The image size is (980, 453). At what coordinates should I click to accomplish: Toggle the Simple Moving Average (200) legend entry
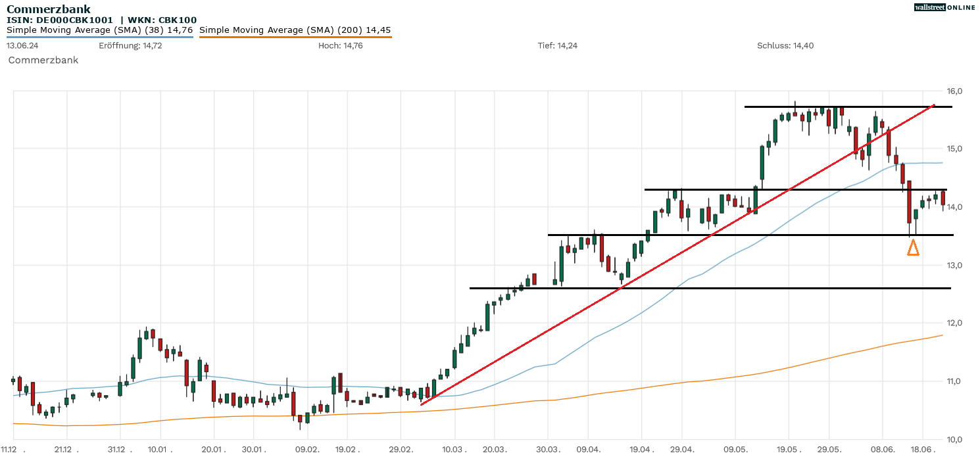coord(295,30)
